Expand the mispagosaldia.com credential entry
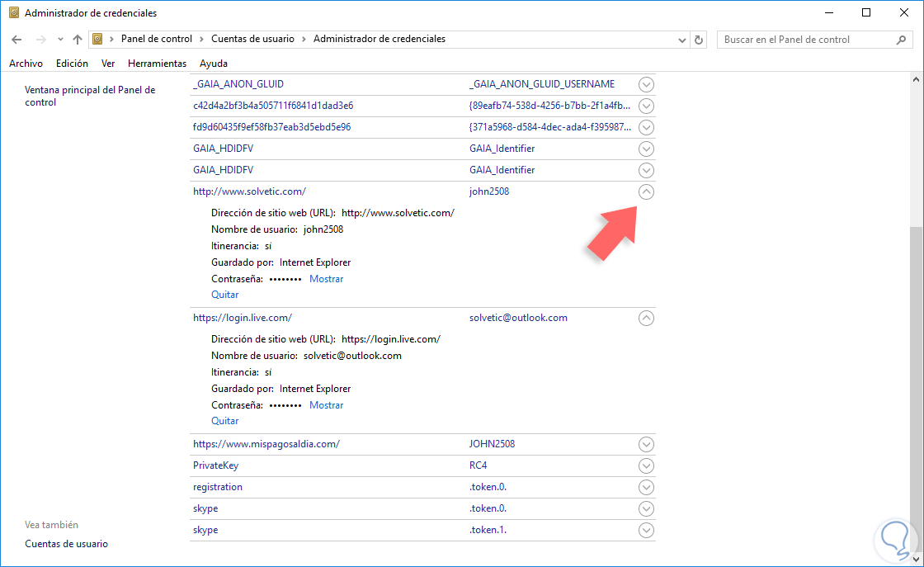 click(647, 444)
